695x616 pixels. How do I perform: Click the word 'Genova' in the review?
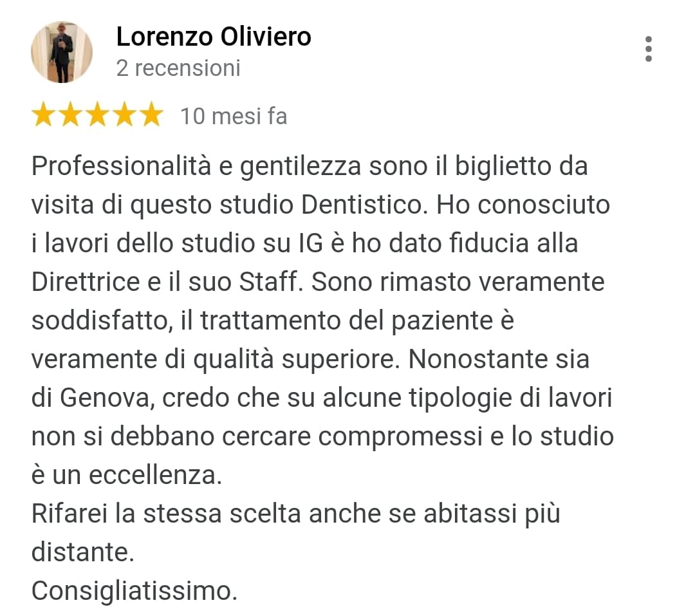pyautogui.click(x=107, y=398)
